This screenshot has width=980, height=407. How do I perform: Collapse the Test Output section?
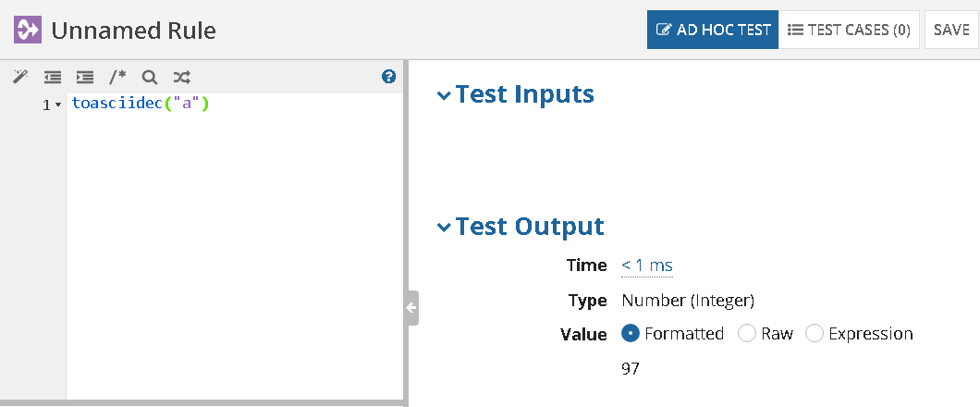pyautogui.click(x=445, y=228)
